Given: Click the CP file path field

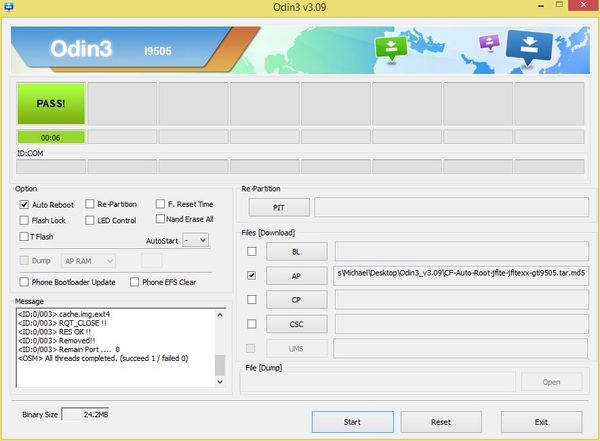Looking at the screenshot, I should click(x=462, y=299).
